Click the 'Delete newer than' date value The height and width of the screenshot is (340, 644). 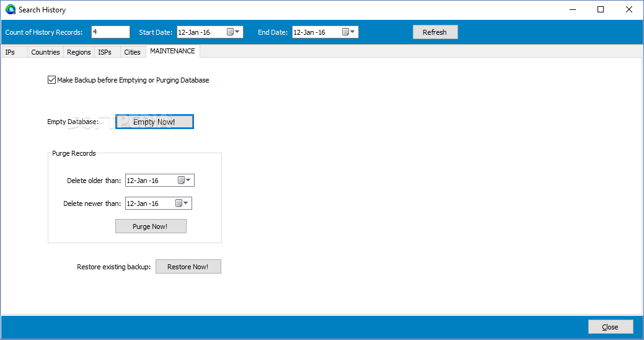pos(143,204)
